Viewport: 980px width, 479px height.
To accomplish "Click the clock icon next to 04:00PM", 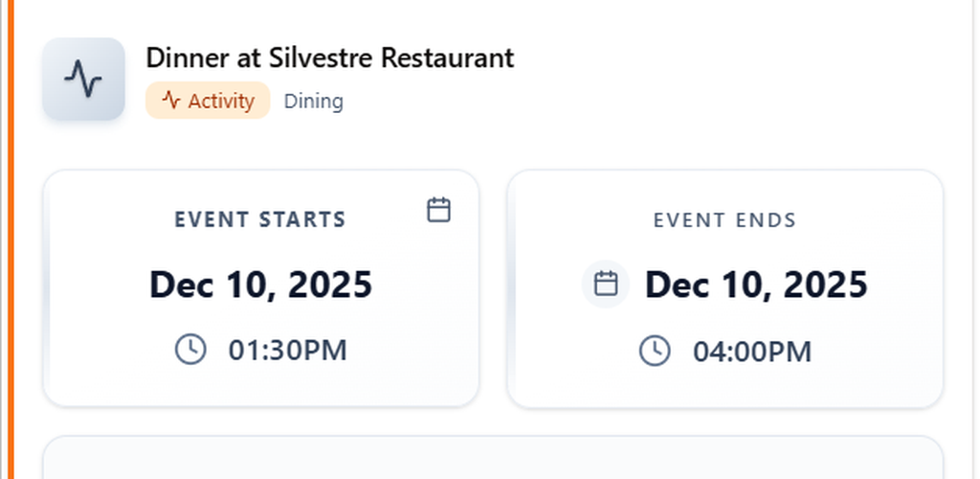I will 655,351.
